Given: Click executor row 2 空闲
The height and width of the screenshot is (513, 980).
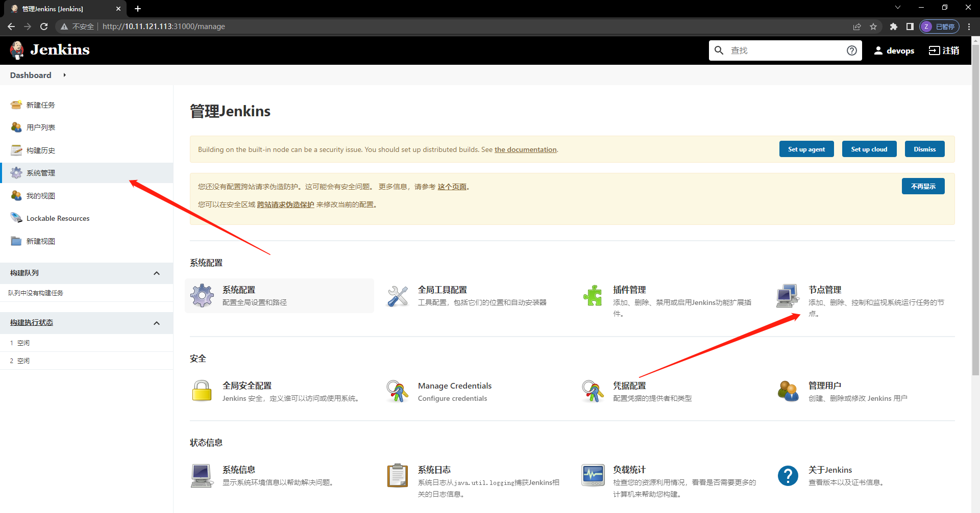Looking at the screenshot, I should pyautogui.click(x=87, y=361).
